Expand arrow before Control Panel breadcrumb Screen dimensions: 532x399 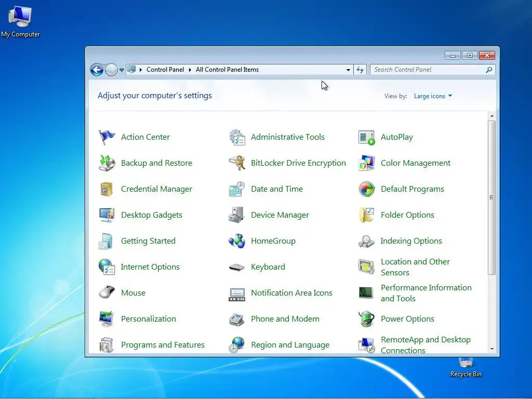coord(140,70)
